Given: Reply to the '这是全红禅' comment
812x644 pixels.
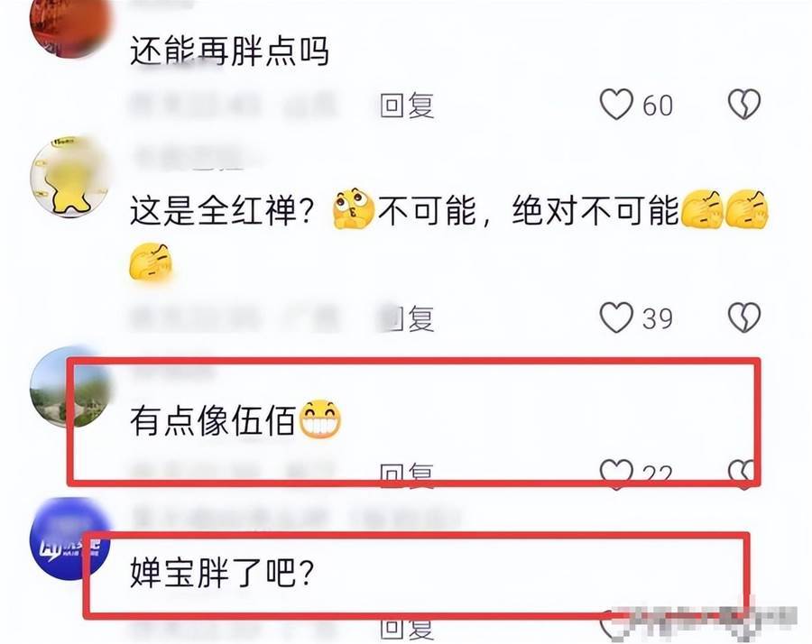Looking at the screenshot, I should [x=407, y=318].
